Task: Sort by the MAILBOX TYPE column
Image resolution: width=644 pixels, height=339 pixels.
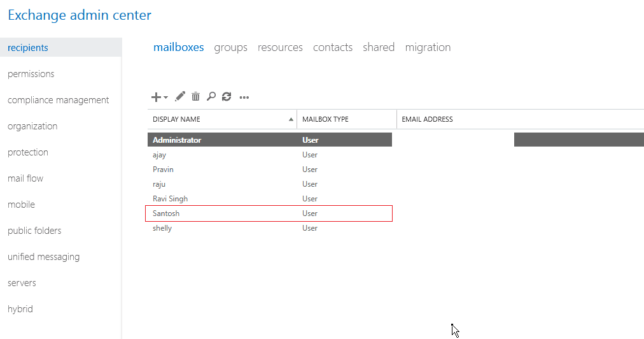Action: [x=325, y=119]
